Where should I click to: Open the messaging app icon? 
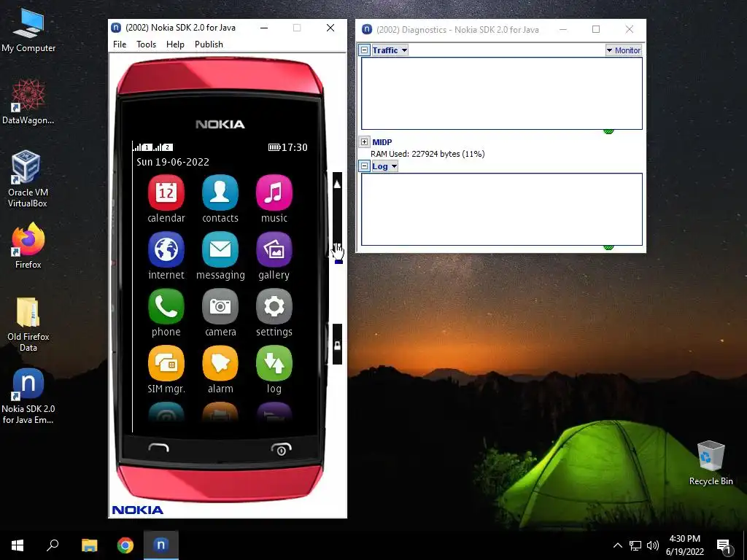pyautogui.click(x=220, y=249)
